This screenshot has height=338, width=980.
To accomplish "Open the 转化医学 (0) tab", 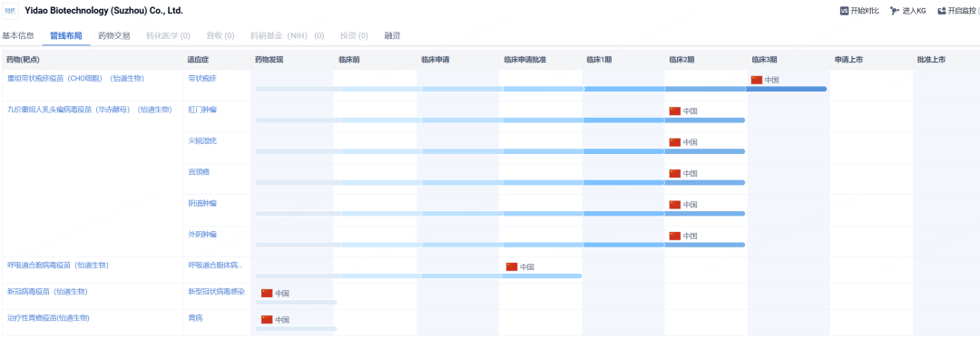I will point(168,35).
